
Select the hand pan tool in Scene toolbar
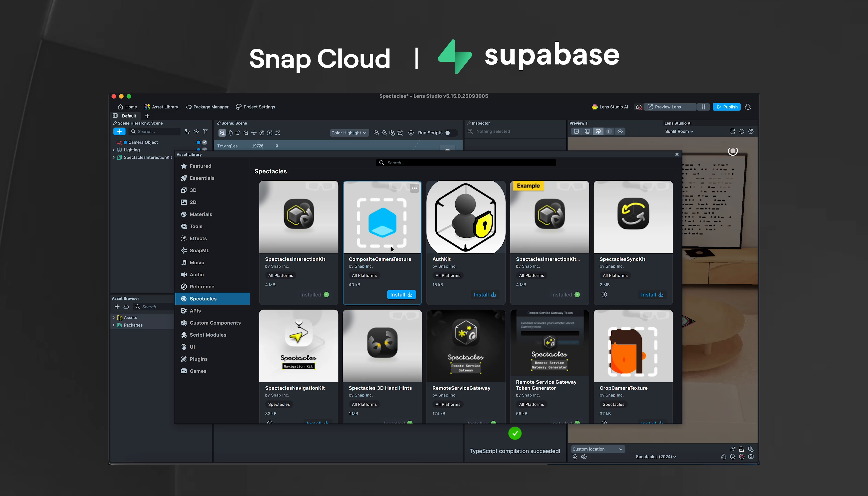tap(230, 133)
